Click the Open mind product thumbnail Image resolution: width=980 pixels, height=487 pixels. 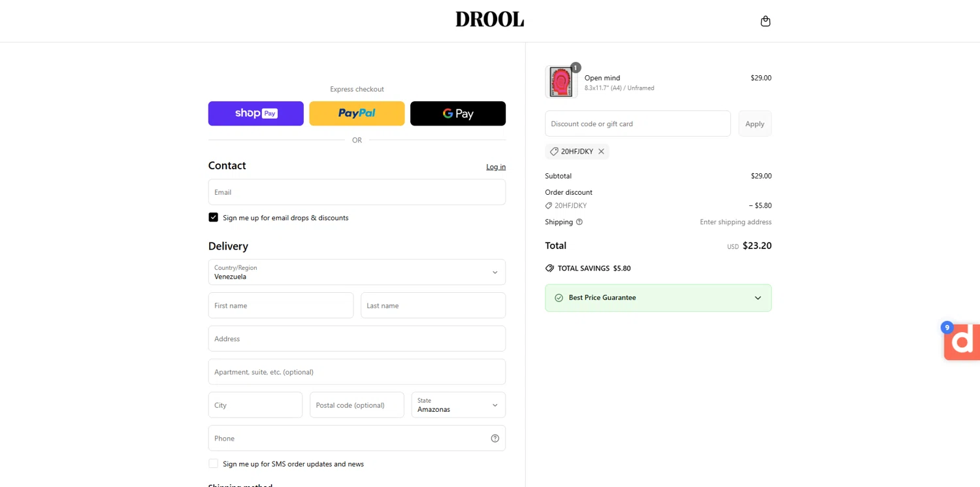point(561,82)
